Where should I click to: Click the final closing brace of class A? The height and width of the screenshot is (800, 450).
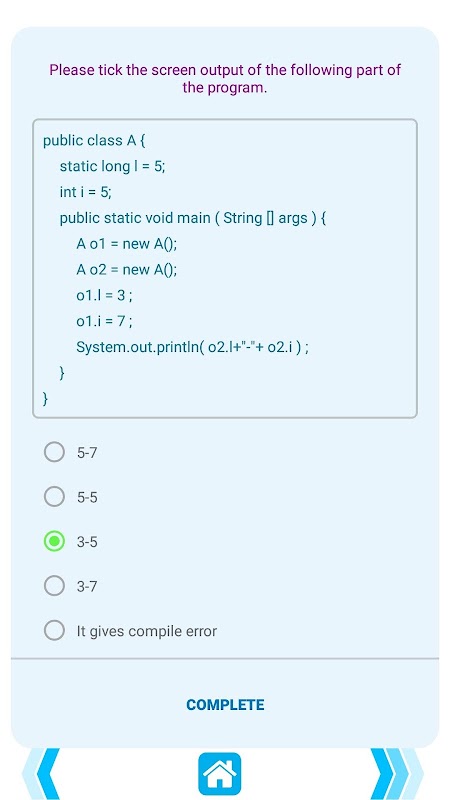[46, 398]
